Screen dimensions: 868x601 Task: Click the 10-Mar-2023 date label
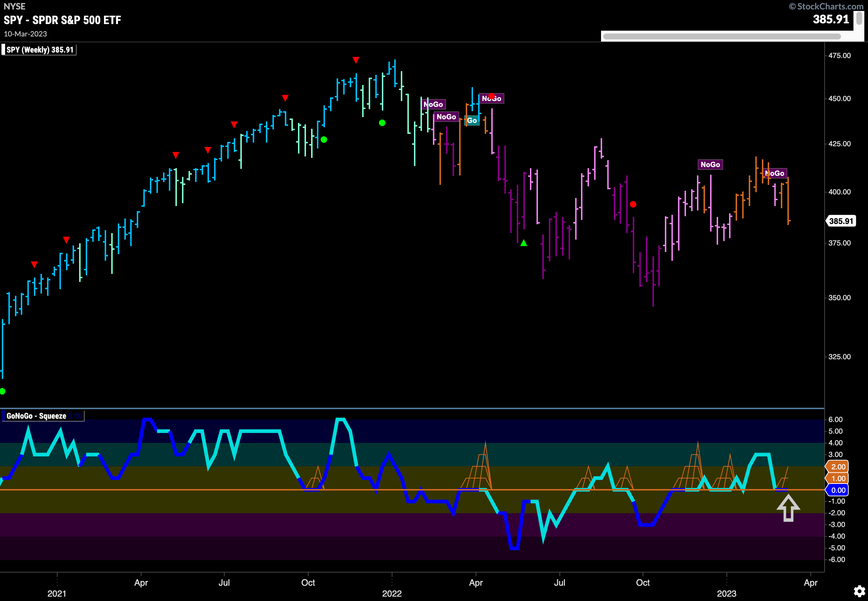click(x=25, y=34)
